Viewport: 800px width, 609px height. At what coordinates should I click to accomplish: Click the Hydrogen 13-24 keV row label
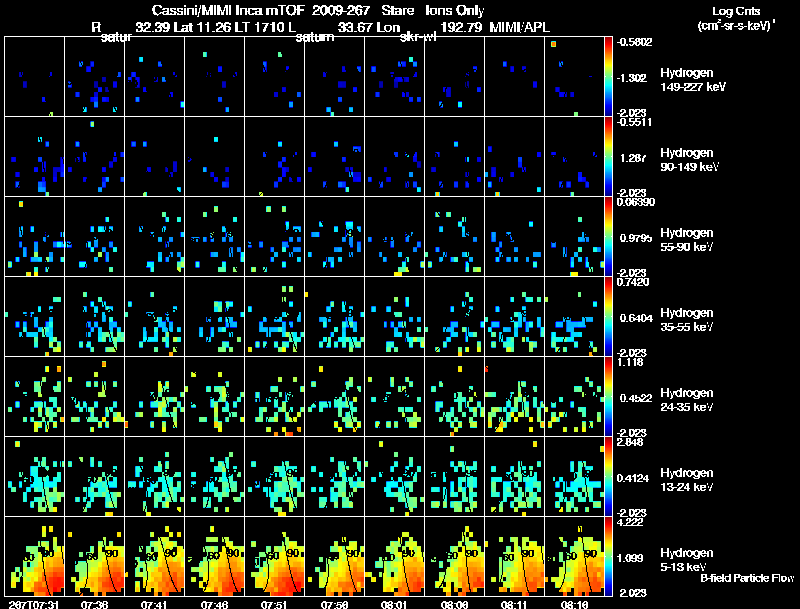point(686,480)
